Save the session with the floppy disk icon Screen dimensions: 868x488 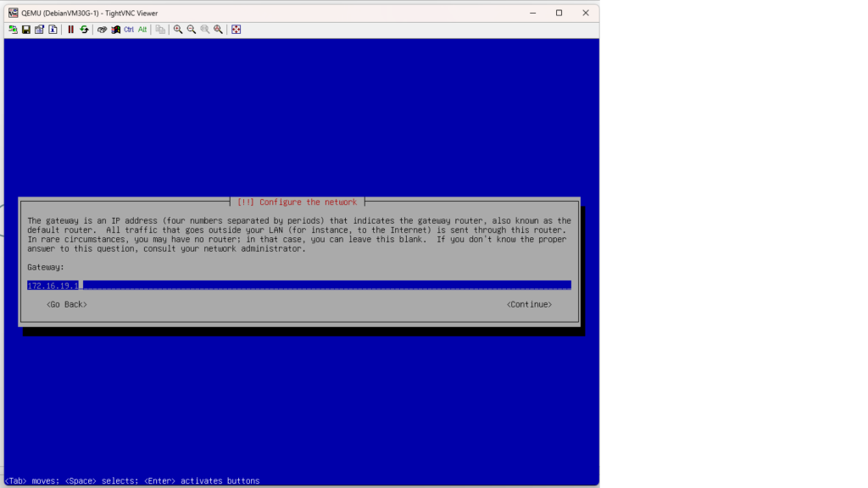pyautogui.click(x=26, y=30)
